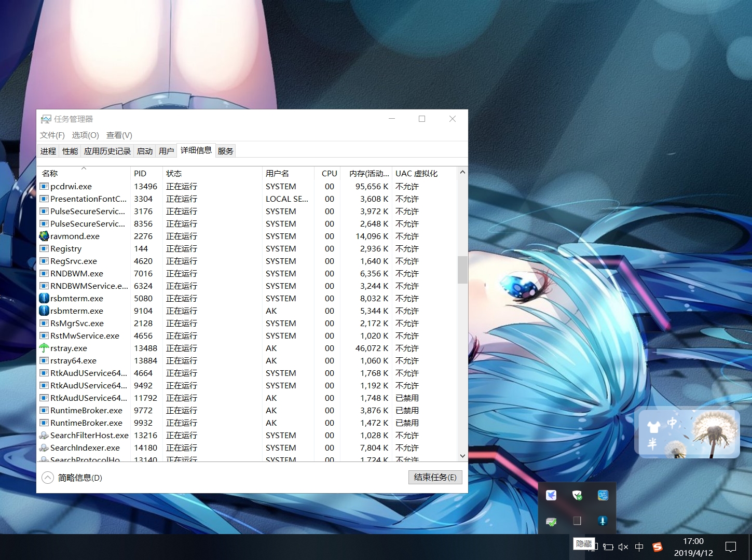Image resolution: width=752 pixels, height=560 pixels.
Task: Click the green umbrella icon of rstray.exe
Action: point(44,348)
